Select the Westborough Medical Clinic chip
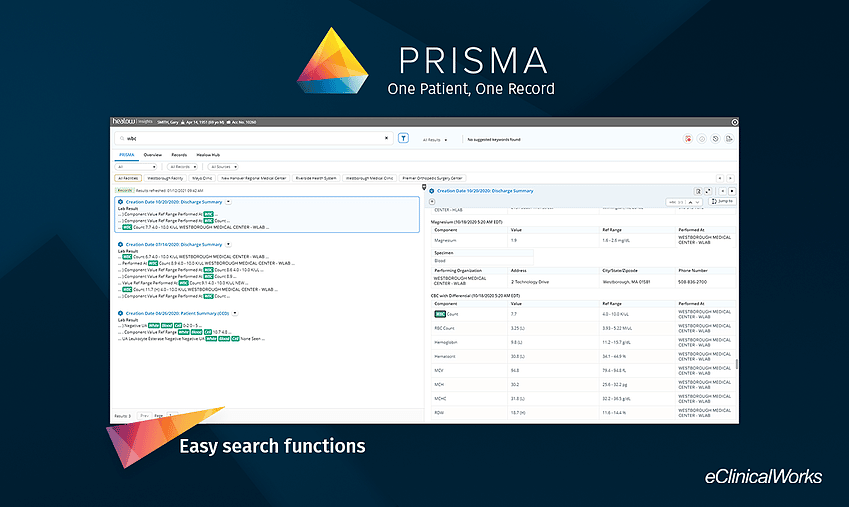This screenshot has width=849, height=507. pos(369,178)
